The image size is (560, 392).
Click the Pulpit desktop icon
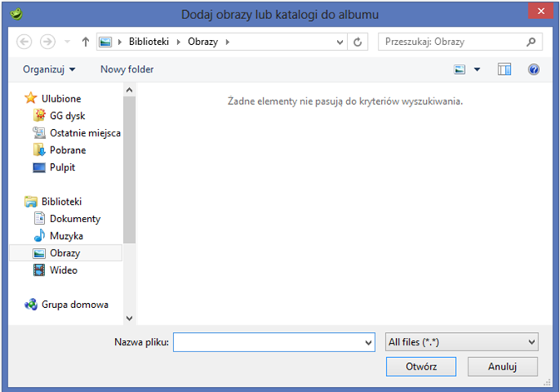pos(39,167)
